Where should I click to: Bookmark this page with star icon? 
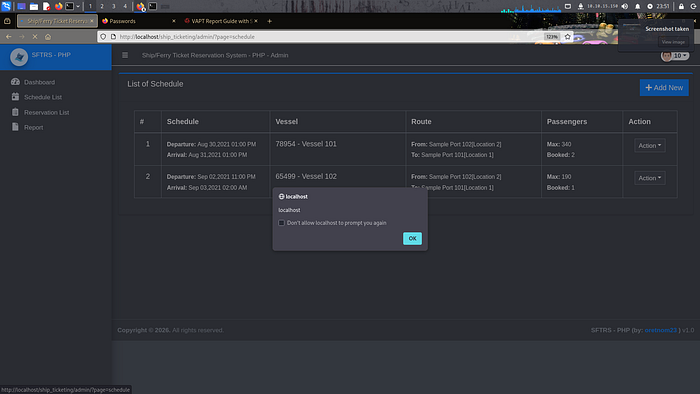567,37
